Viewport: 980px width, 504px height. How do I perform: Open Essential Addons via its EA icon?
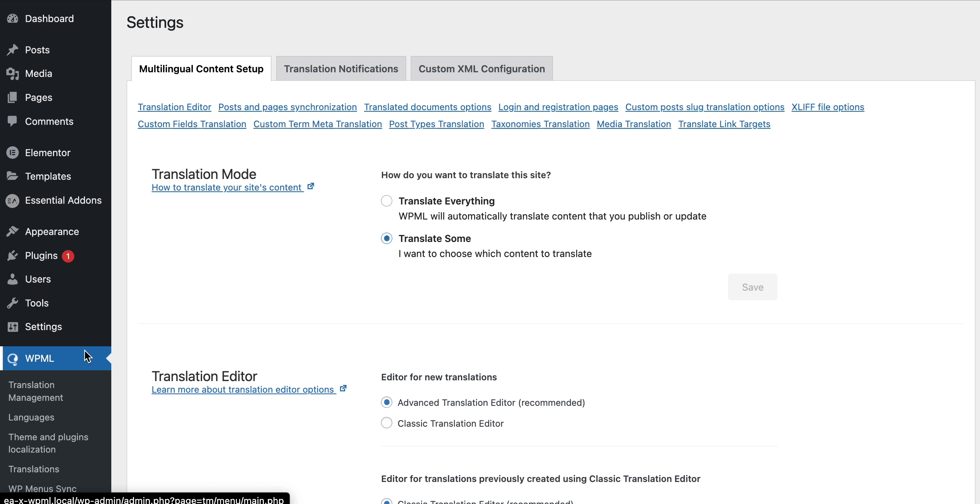click(12, 201)
